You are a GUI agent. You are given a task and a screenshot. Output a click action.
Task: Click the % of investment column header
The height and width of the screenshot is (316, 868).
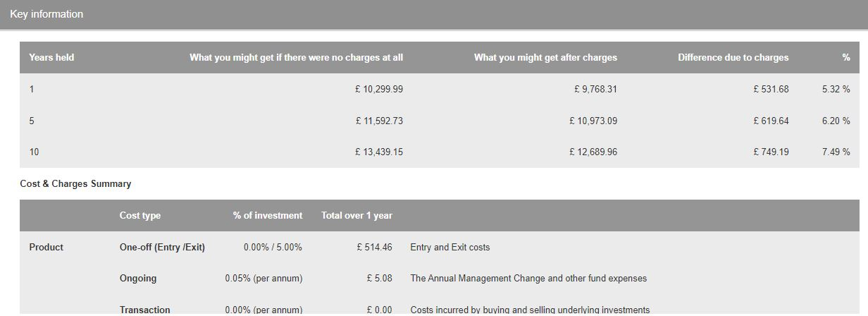[x=268, y=216]
